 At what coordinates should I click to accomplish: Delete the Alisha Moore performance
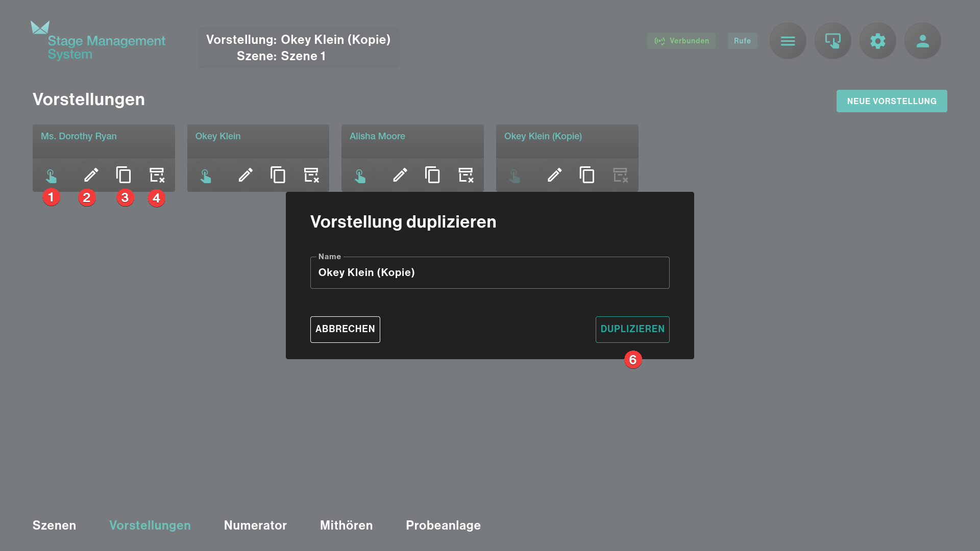tap(465, 175)
